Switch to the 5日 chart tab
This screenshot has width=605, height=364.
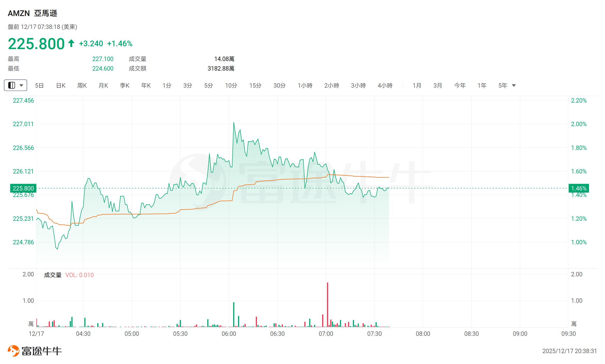(x=39, y=86)
